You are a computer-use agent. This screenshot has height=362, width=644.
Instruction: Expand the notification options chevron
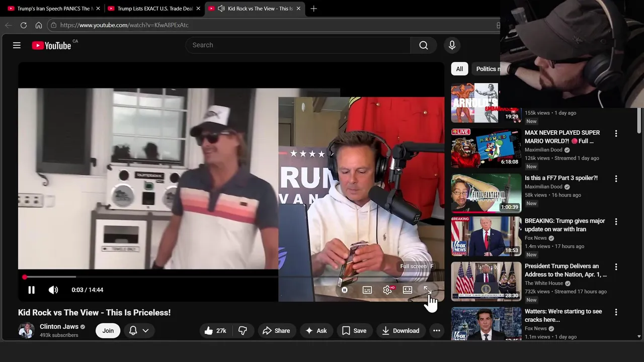click(145, 330)
